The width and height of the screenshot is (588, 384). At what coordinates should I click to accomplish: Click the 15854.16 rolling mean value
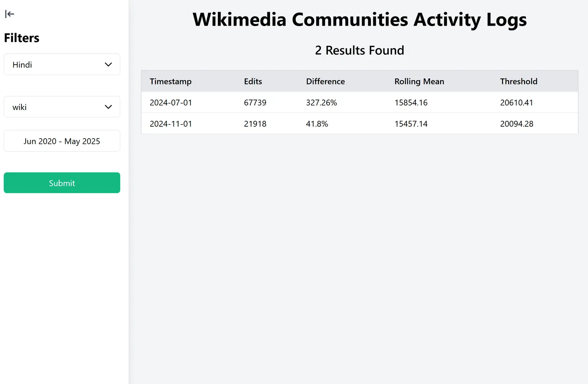411,102
